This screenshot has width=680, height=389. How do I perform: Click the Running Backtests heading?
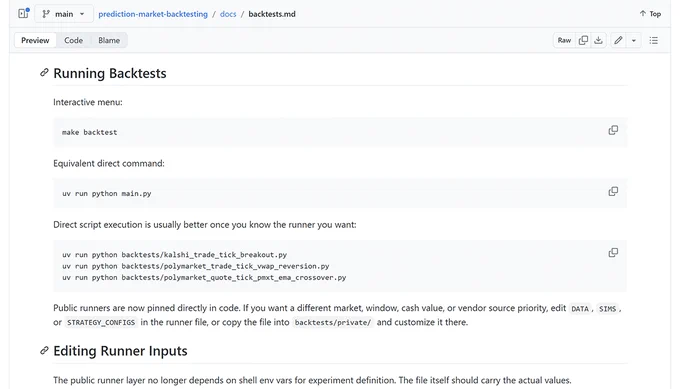[110, 73]
